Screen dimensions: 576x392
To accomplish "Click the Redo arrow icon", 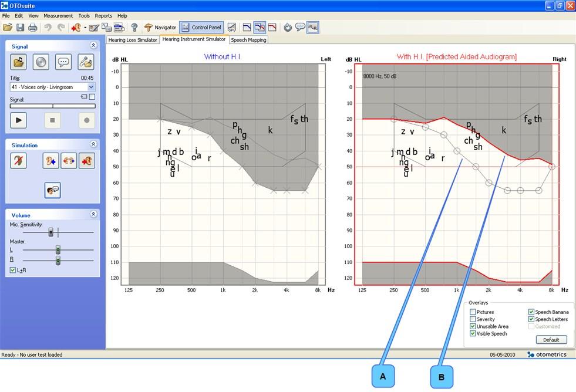I will (61, 27).
